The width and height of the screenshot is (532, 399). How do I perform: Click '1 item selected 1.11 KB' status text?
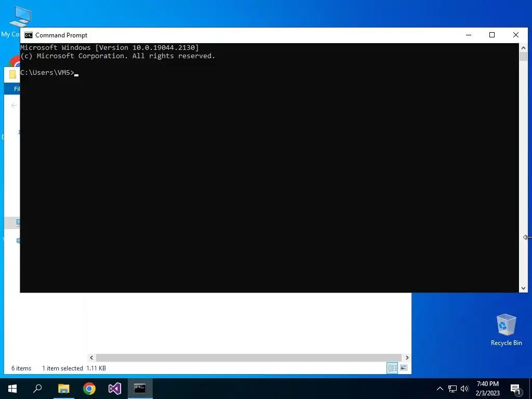coord(74,368)
